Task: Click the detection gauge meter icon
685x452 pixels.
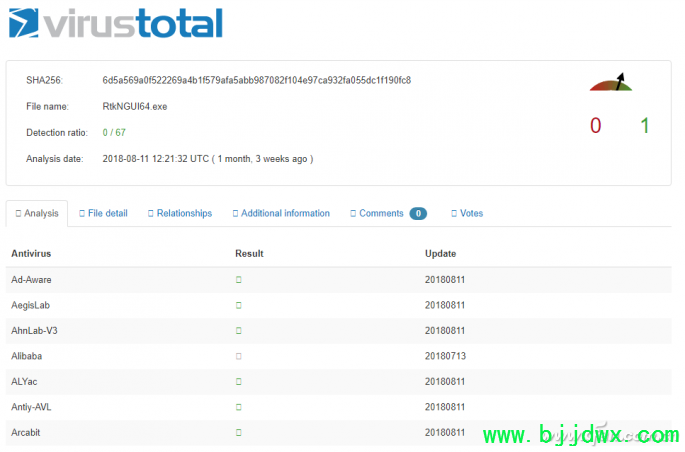Action: (611, 82)
